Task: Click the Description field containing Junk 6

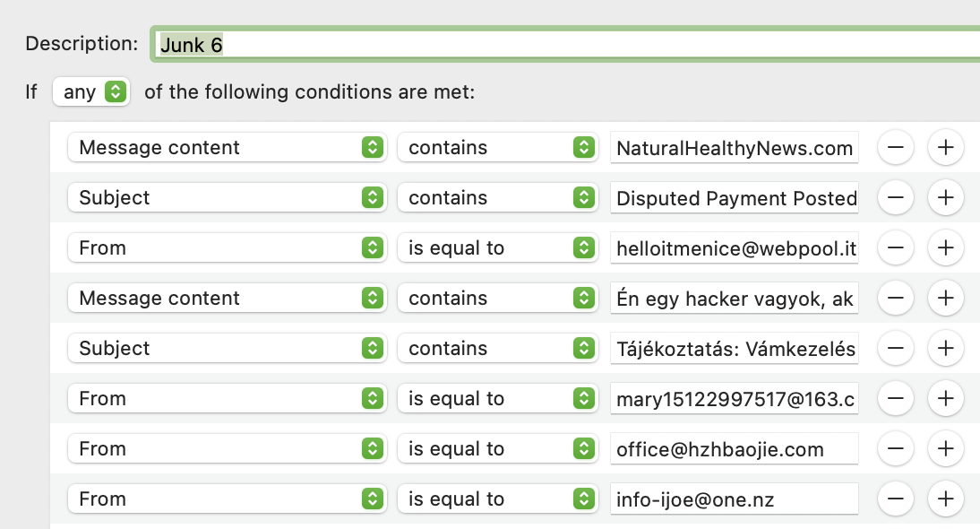Action: 564,44
